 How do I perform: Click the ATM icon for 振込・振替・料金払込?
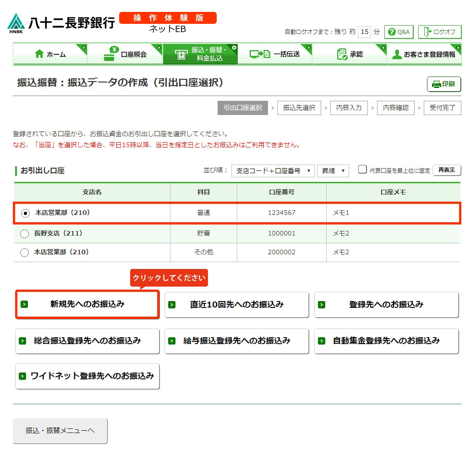181,55
